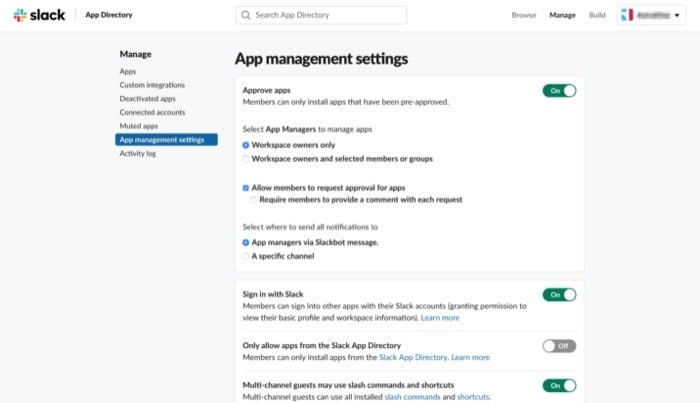Select A specific channel radio
The width and height of the screenshot is (700, 403).
coord(246,256)
